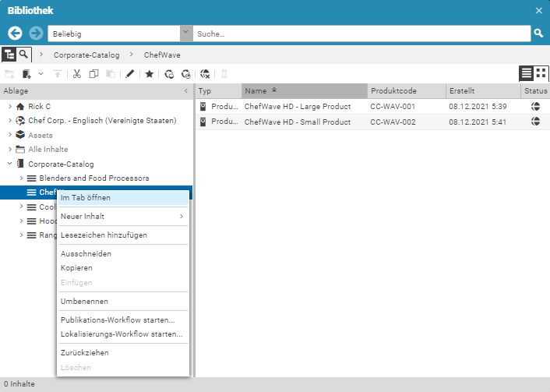Choose 'Umbenennen' in the context menu
Image resolution: width=550 pixels, height=392 pixels.
(x=84, y=302)
